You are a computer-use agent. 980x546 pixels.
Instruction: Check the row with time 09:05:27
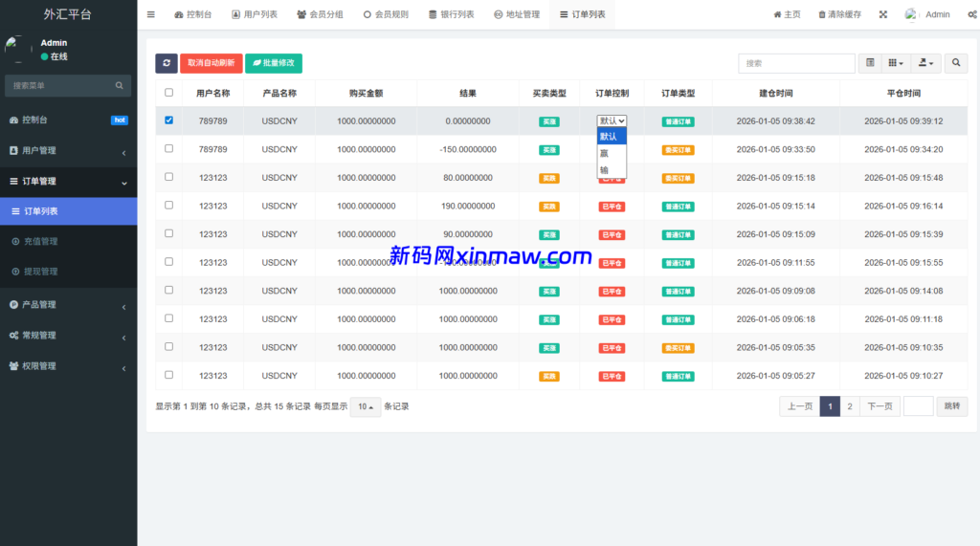tap(168, 375)
